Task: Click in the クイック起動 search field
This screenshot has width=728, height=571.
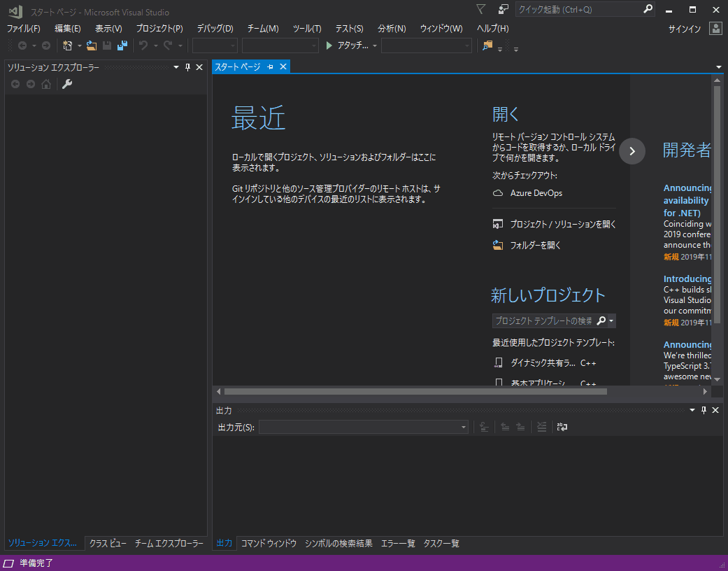Action: (x=579, y=9)
